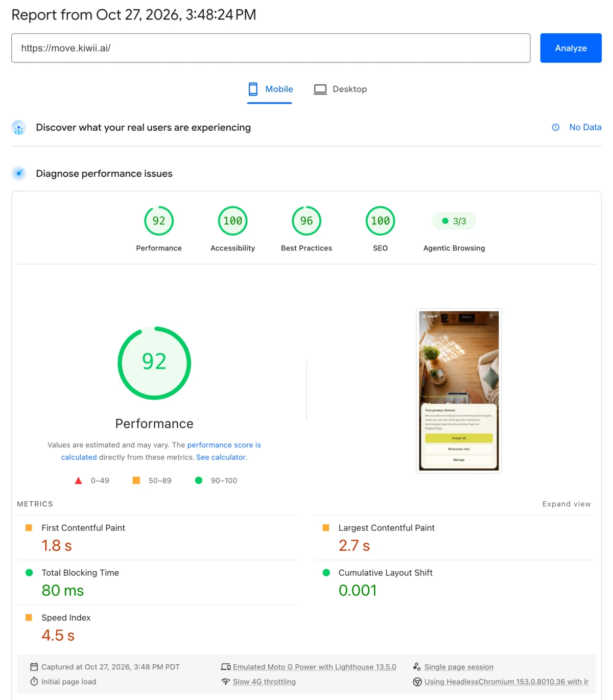Click the 2.7 s value
The image size is (613, 700).
(x=354, y=546)
